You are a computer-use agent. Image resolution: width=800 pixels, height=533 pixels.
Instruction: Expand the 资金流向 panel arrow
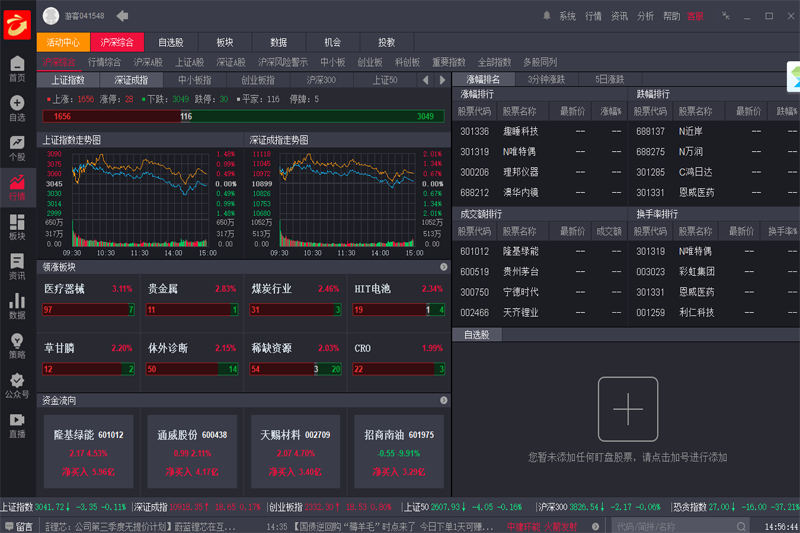click(x=443, y=400)
